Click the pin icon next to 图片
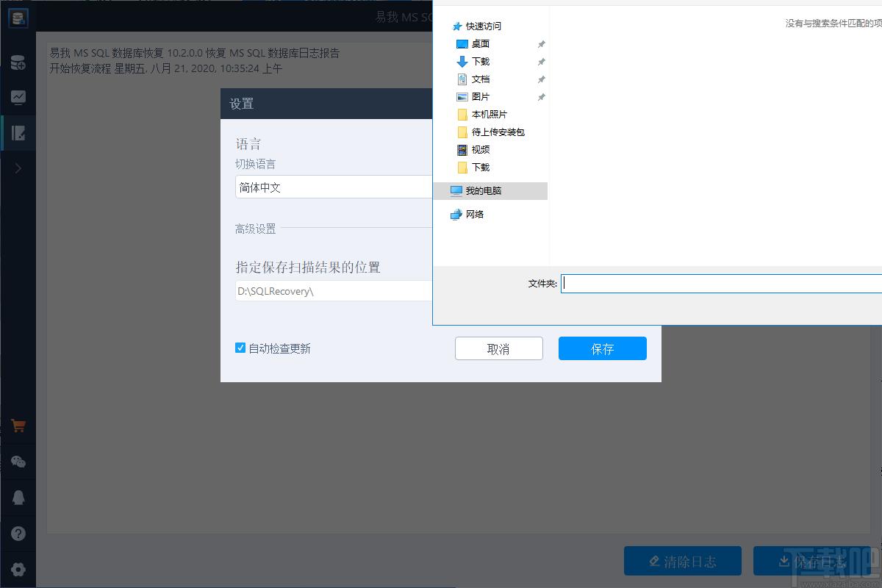 [x=541, y=97]
